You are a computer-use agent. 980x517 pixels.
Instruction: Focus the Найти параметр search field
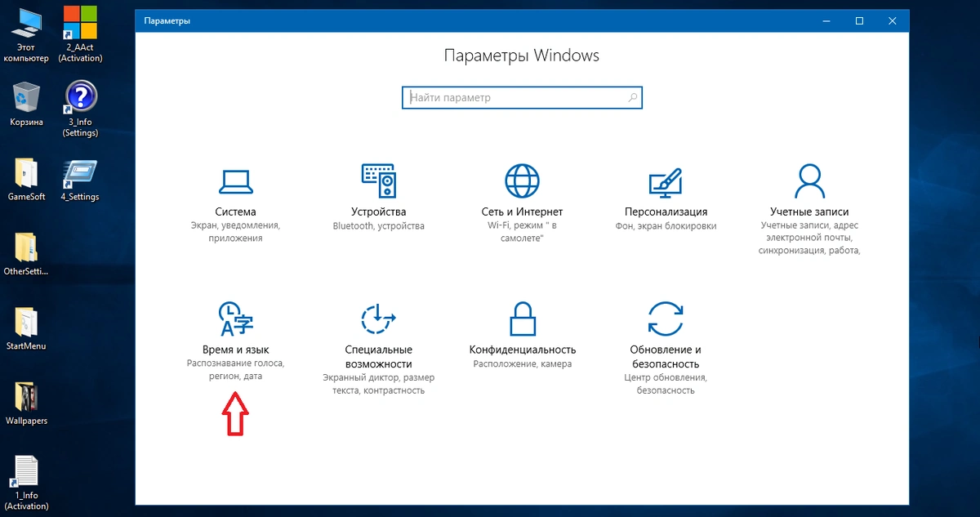click(x=522, y=97)
